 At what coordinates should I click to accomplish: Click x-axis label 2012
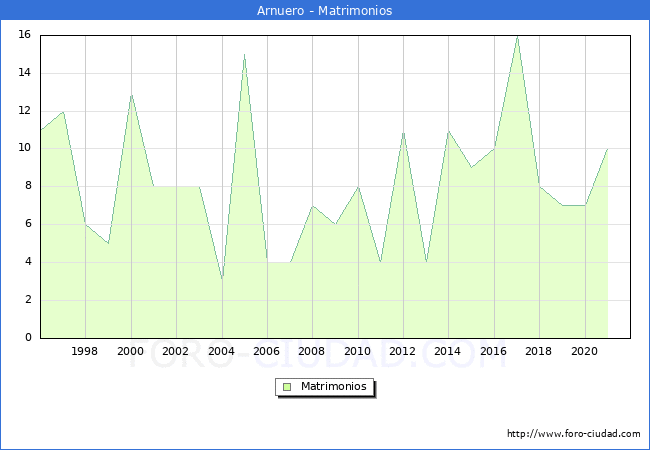403,351
